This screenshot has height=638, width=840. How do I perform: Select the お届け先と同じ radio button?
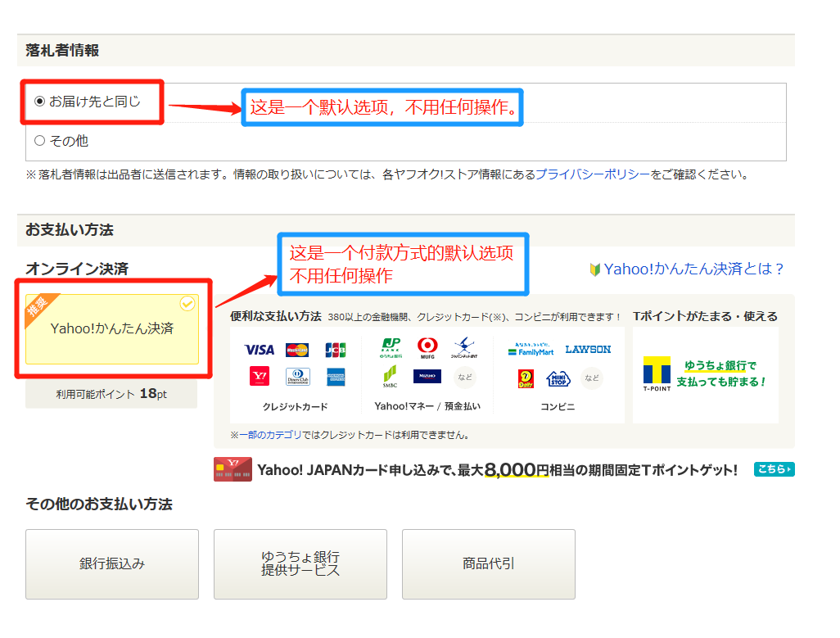click(x=39, y=102)
